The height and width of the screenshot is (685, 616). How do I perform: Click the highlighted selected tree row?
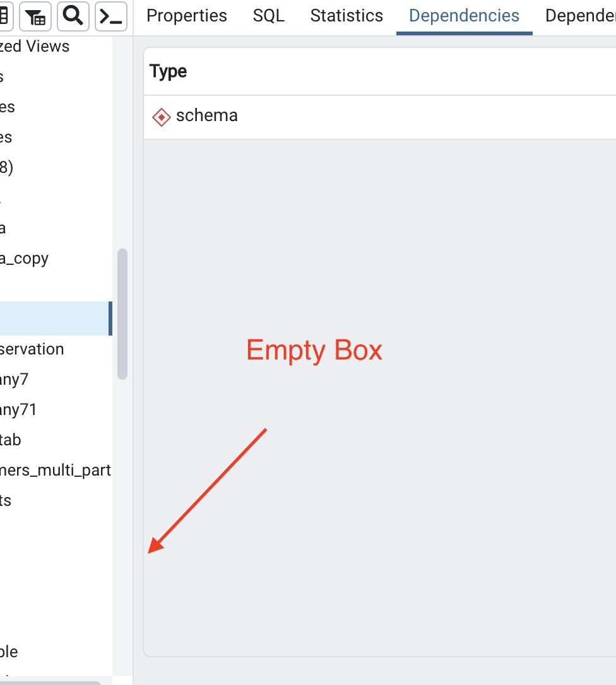click(54, 319)
